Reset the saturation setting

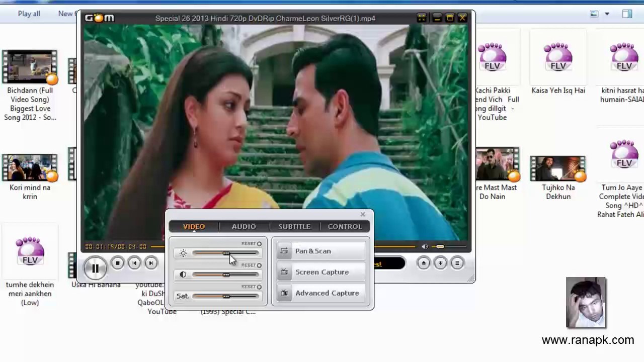point(252,287)
